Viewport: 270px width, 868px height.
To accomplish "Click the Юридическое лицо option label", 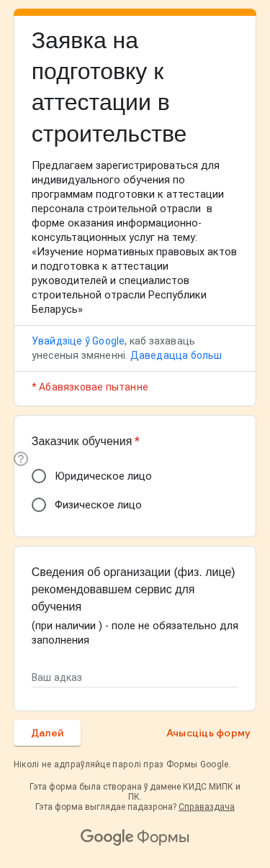I will [x=103, y=476].
